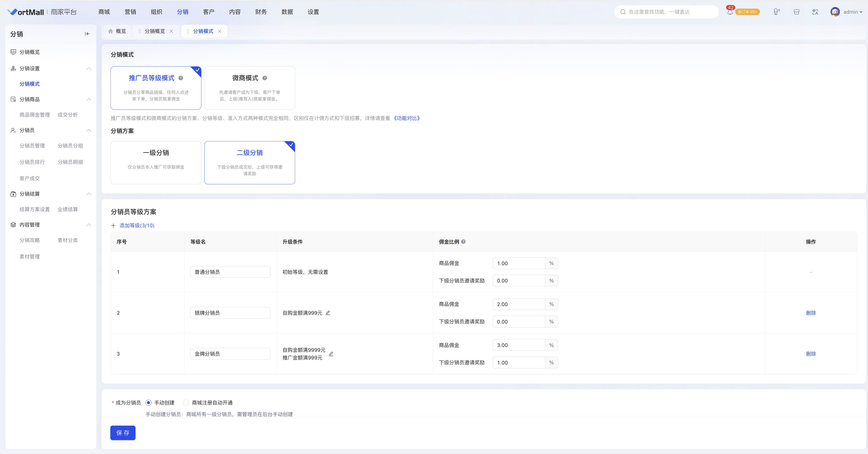Collapse the 分销结算 menu group
The height and width of the screenshot is (454, 868).
point(89,194)
